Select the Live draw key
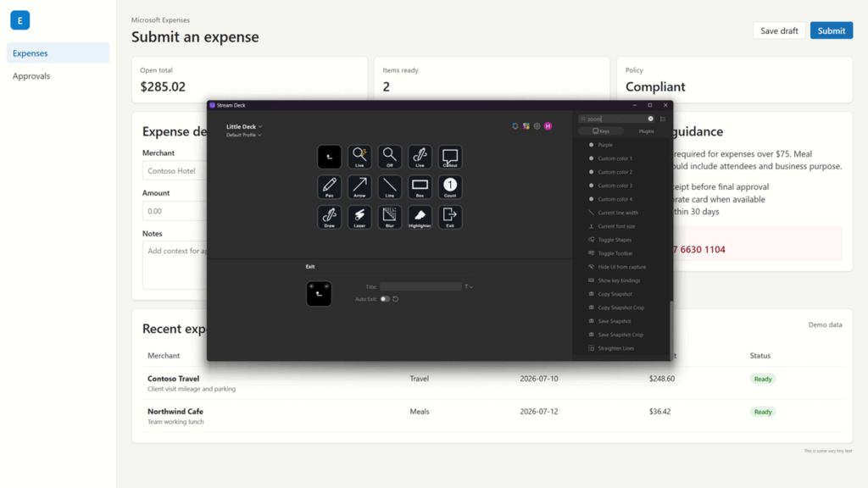 pyautogui.click(x=420, y=157)
